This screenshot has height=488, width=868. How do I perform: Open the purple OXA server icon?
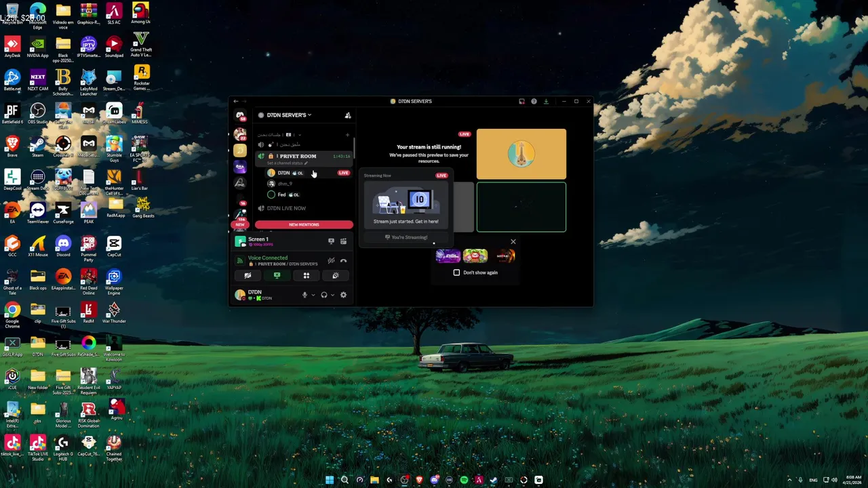coord(240,166)
